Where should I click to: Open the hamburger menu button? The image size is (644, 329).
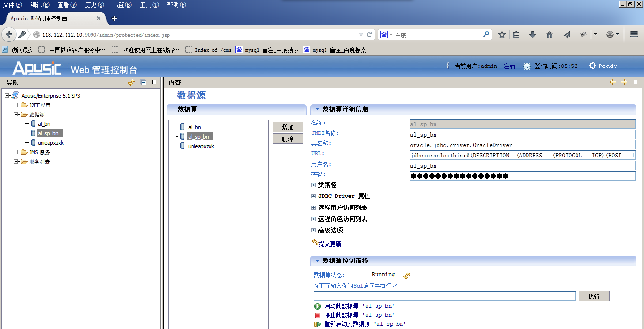(x=634, y=34)
